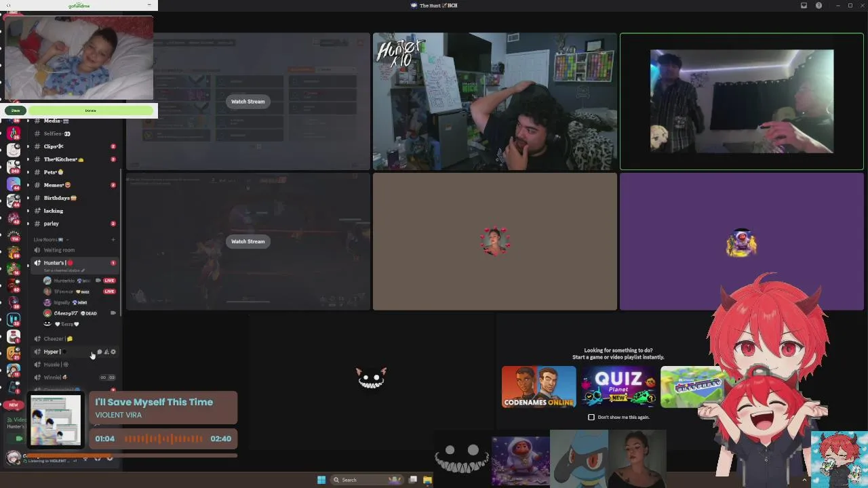Click Set a channel status text
Screen dimensions: 868x488
pyautogui.click(x=64, y=270)
